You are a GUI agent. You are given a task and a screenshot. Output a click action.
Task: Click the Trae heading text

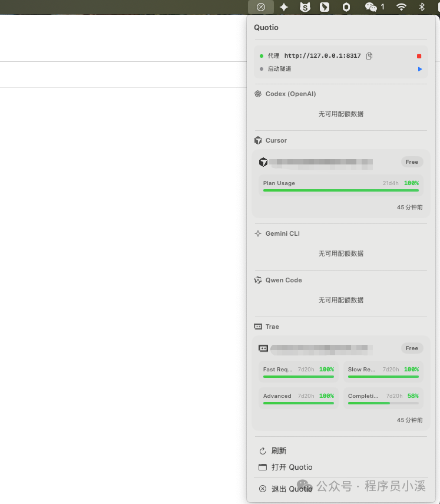click(x=272, y=327)
